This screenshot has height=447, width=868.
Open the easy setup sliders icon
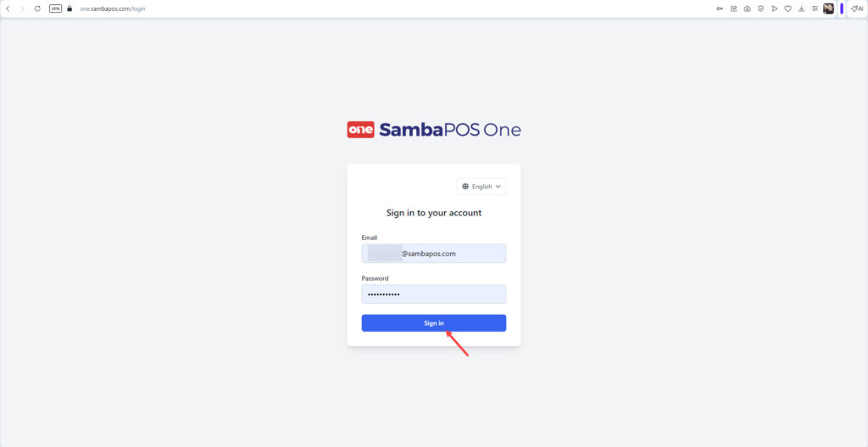tap(815, 8)
